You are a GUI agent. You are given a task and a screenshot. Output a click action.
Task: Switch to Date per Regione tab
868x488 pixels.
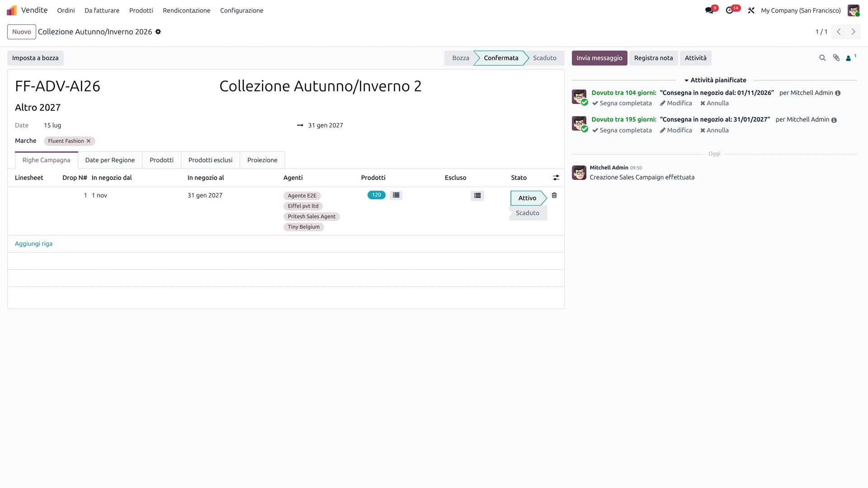110,160
